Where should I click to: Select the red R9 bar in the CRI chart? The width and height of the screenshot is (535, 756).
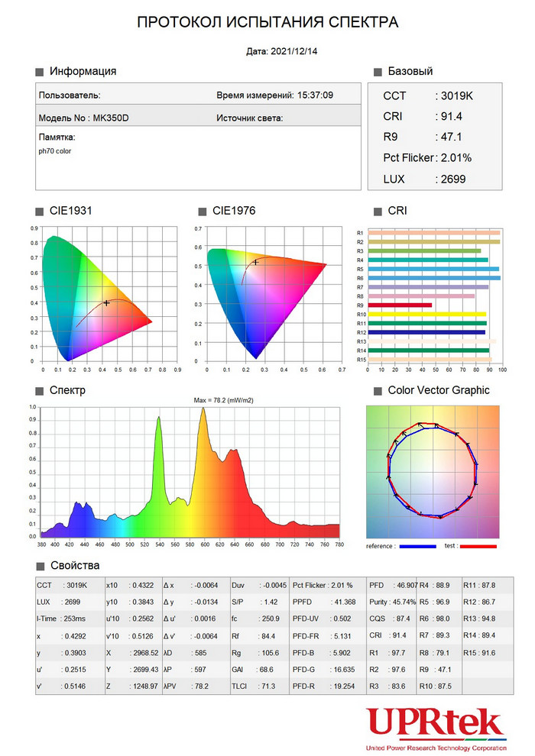coord(400,305)
